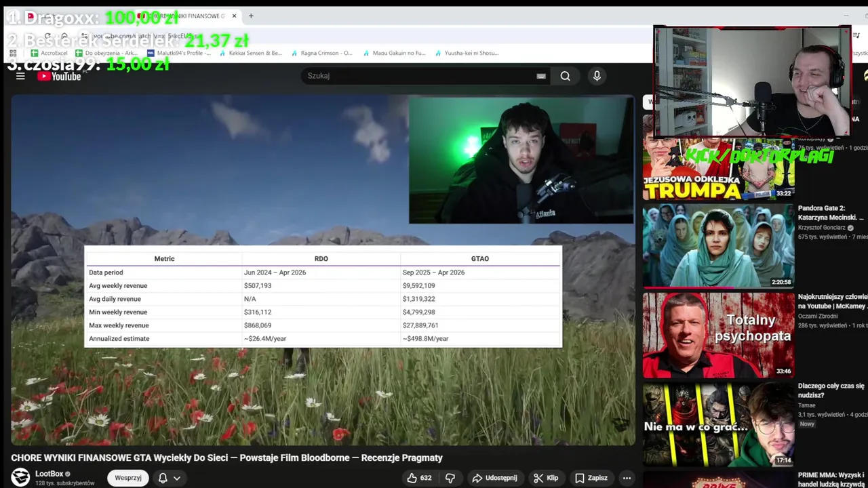Expand notification options chevron
868x488 pixels.
click(177, 478)
